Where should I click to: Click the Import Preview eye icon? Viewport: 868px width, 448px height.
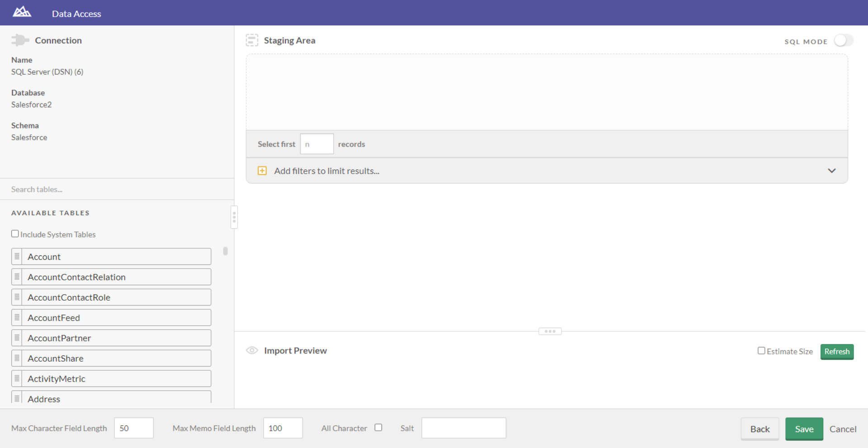[252, 350]
